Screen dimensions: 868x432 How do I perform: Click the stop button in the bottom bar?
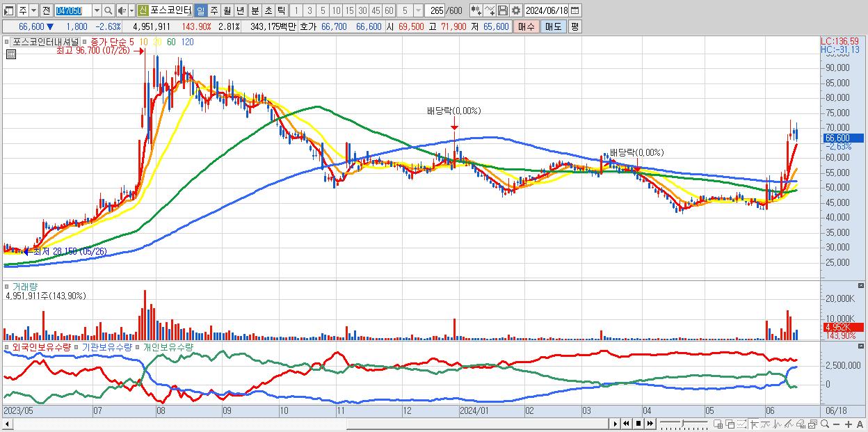(x=638, y=424)
